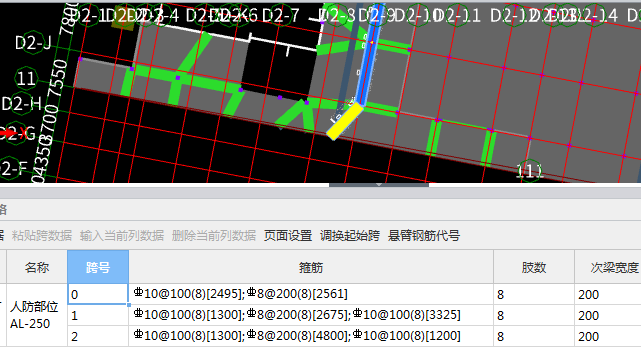Select the 箍筋 column header
Screen dimensions: 641x361
pyautogui.click(x=311, y=267)
